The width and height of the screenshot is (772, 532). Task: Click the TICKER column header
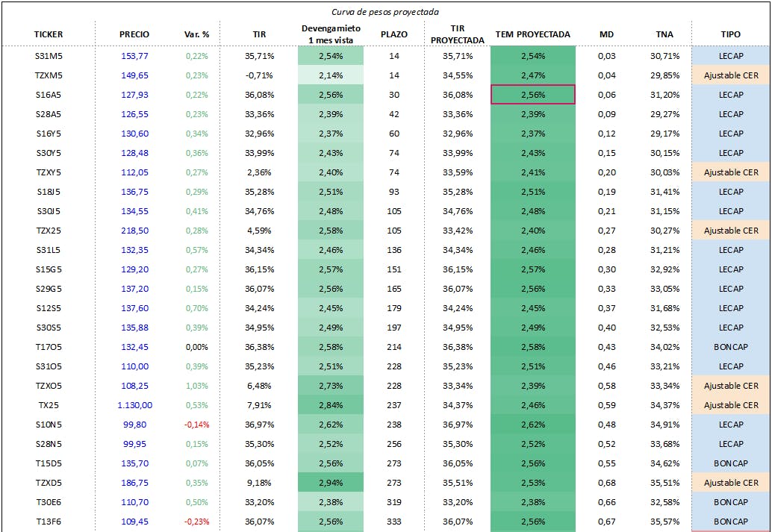click(x=49, y=34)
